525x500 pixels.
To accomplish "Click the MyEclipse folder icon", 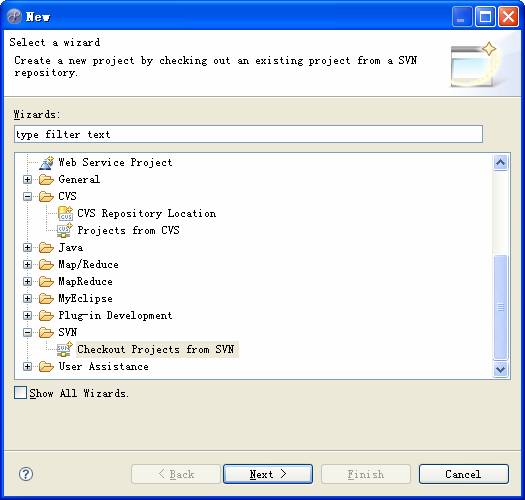I will click(46, 299).
